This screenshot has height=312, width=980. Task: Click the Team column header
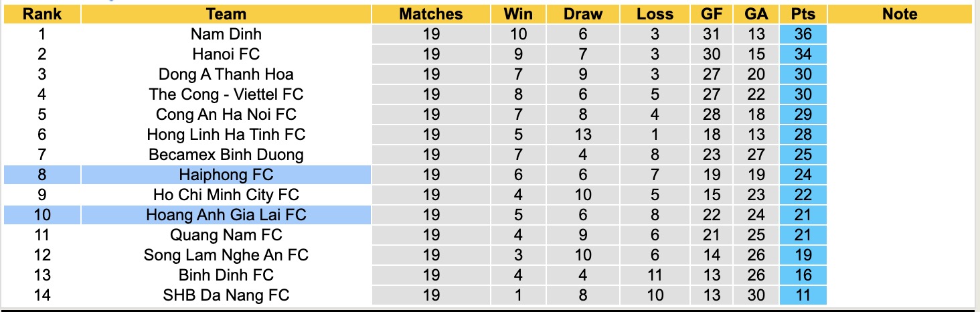[226, 14]
